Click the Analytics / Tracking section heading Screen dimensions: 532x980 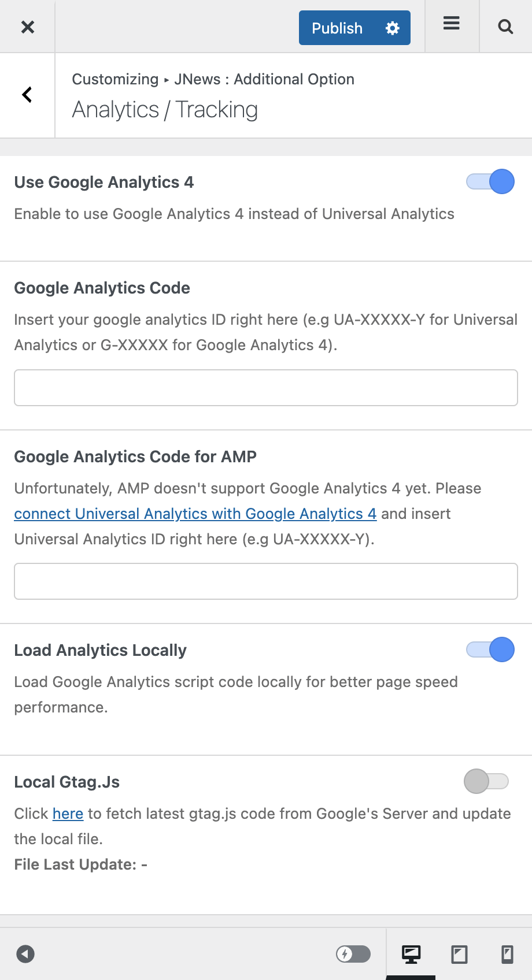pyautogui.click(x=165, y=110)
